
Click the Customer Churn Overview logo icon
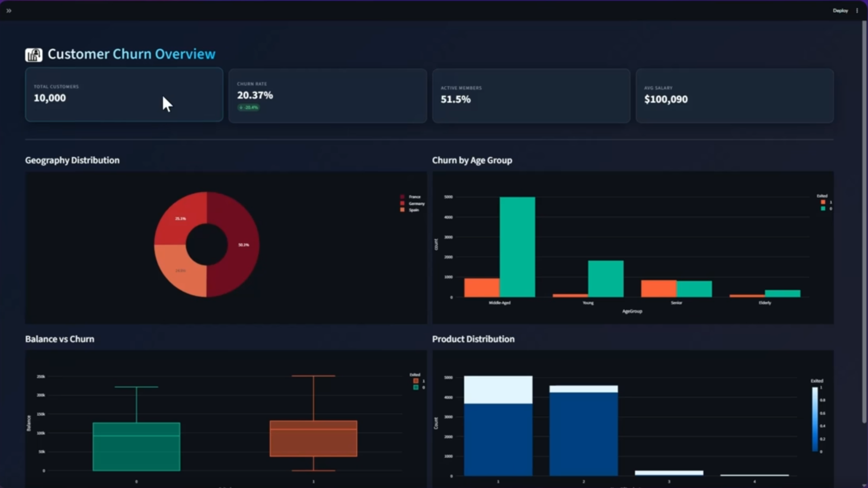point(32,54)
